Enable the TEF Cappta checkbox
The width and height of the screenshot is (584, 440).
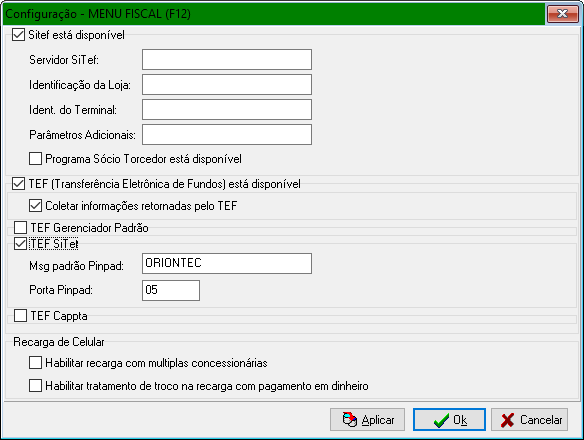tap(20, 316)
